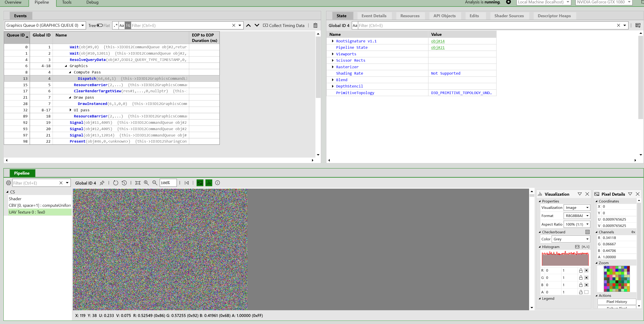
Task: Stop the running analysis with stop icon
Action: pos(508,2)
